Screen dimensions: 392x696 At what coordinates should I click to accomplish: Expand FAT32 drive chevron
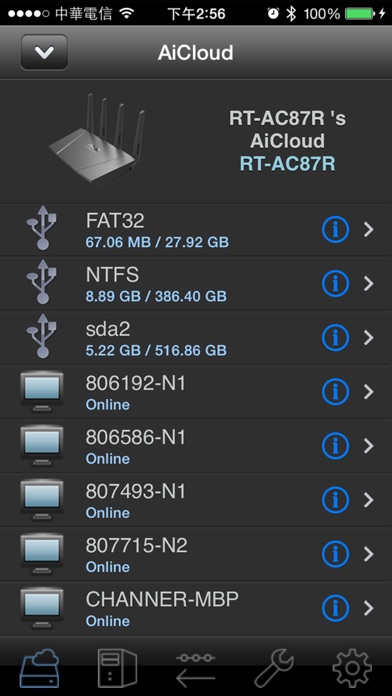point(369,229)
